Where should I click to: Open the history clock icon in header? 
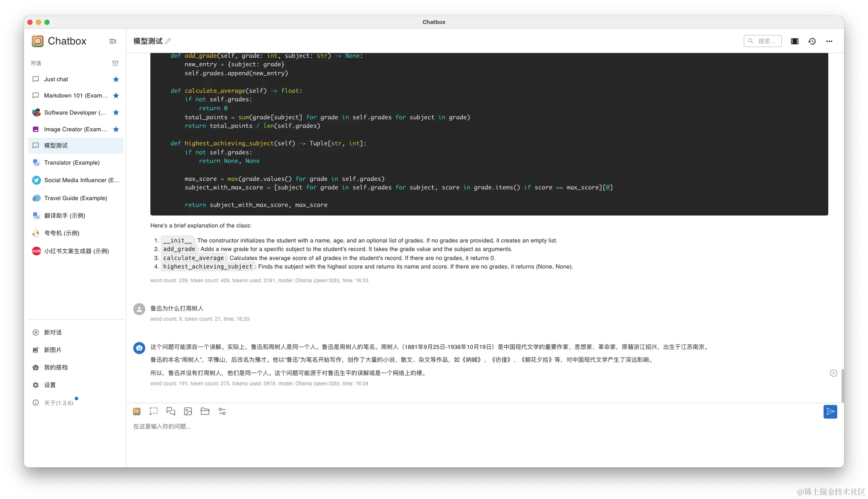[x=812, y=41]
